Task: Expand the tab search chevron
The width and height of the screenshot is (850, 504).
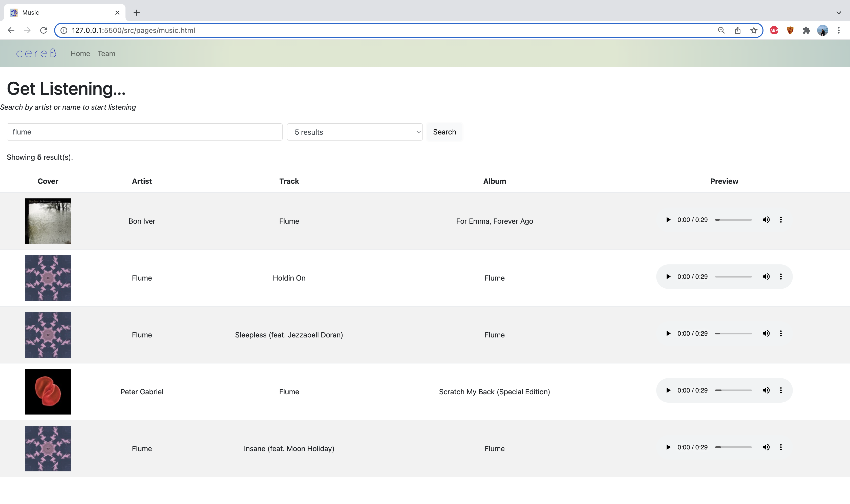Action: pyautogui.click(x=838, y=13)
